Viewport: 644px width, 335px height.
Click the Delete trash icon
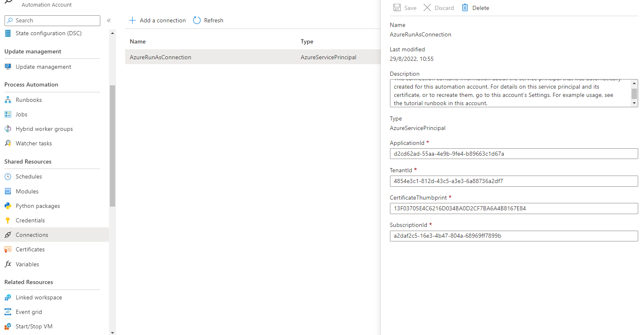(465, 8)
